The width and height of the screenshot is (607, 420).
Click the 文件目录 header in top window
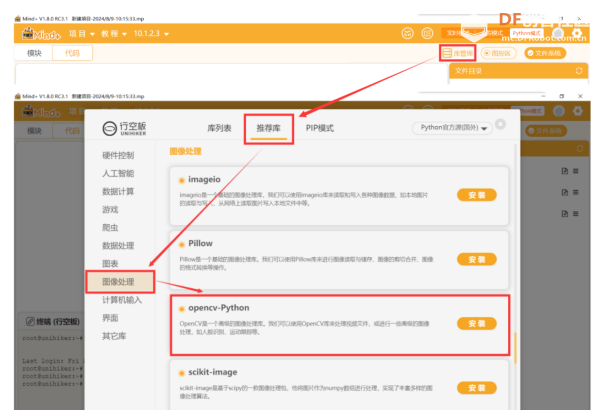coord(468,71)
